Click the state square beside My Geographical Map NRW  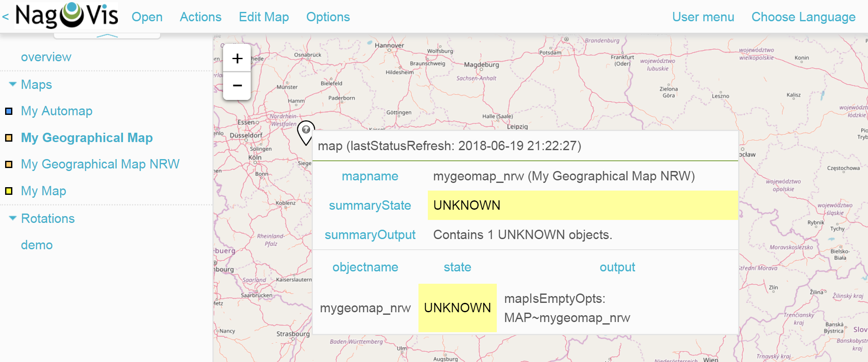(x=9, y=164)
